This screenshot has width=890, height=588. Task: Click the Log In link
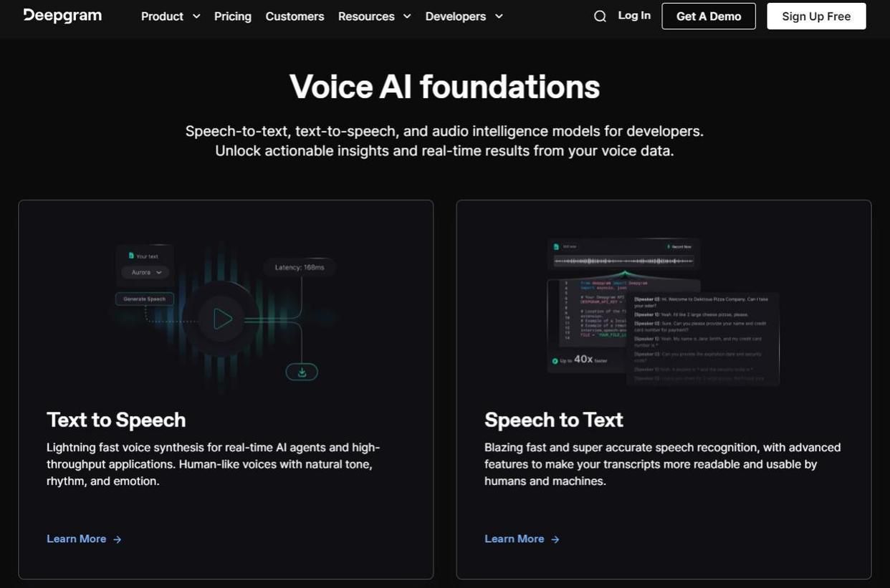point(634,16)
